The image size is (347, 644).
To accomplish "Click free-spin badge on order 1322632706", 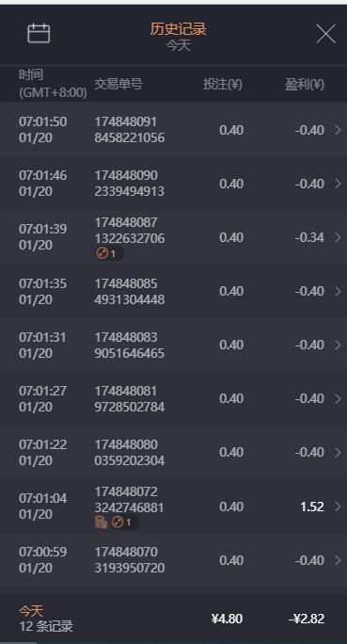I will (108, 254).
